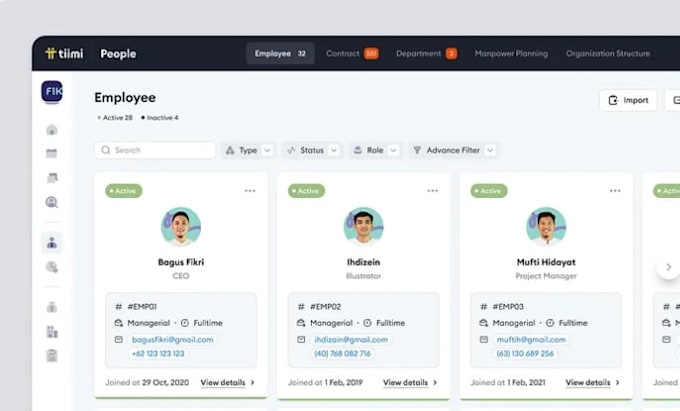Expand the Status filter dropdown

[x=312, y=150]
